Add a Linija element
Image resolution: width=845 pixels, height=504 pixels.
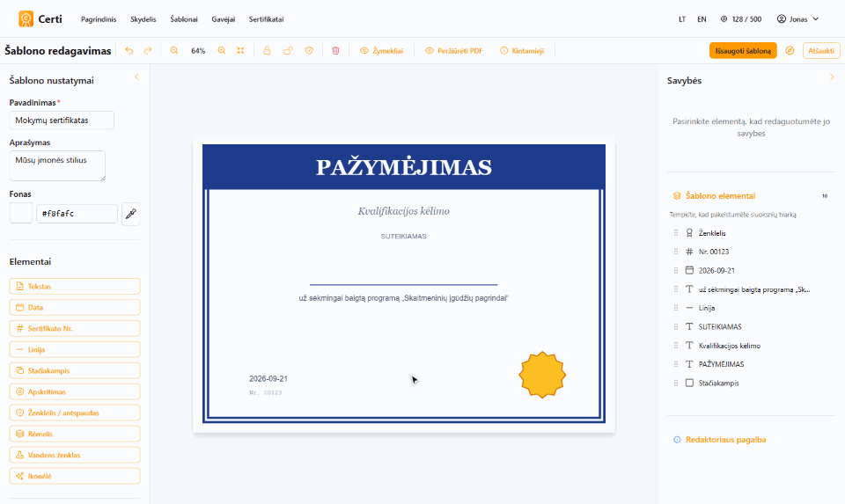(x=75, y=349)
